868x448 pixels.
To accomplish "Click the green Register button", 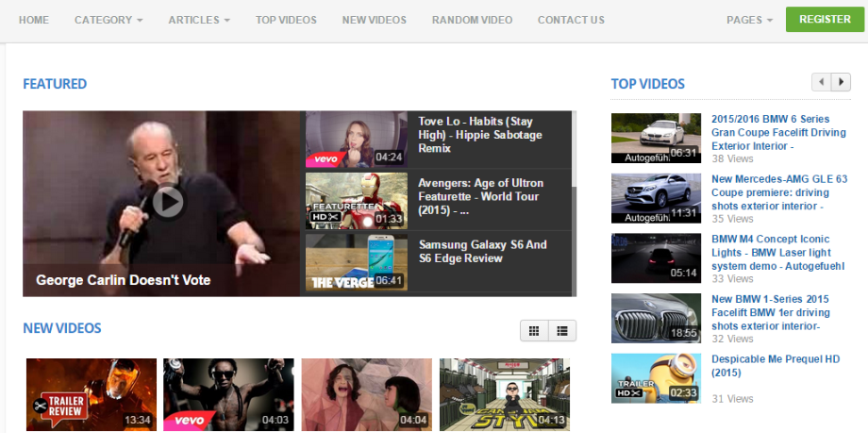I will (x=825, y=20).
